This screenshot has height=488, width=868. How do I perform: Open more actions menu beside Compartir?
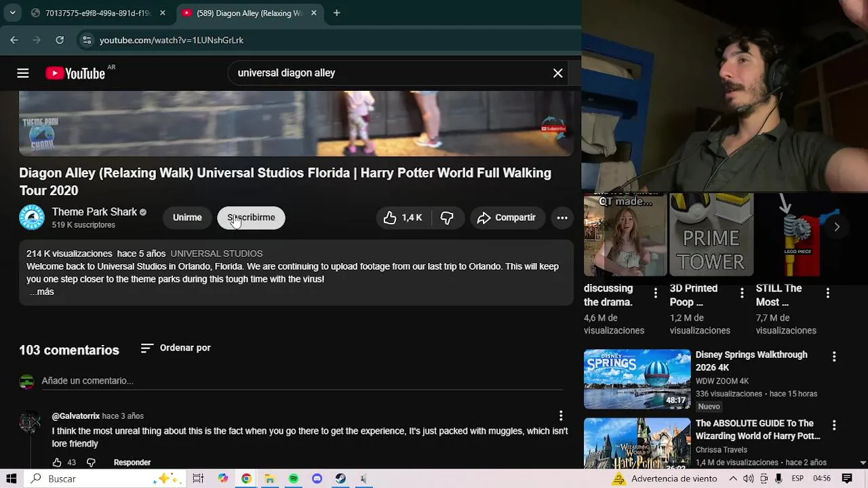[x=562, y=218]
